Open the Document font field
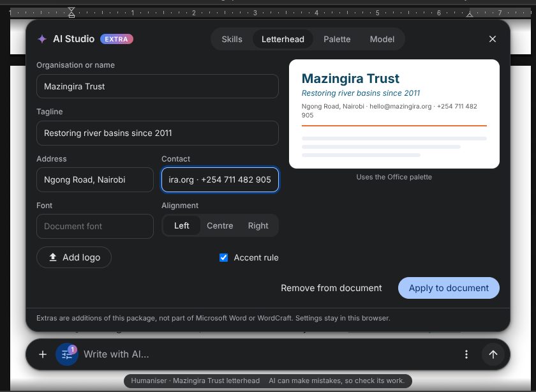Screen dimensions: 536x392 point(95,227)
